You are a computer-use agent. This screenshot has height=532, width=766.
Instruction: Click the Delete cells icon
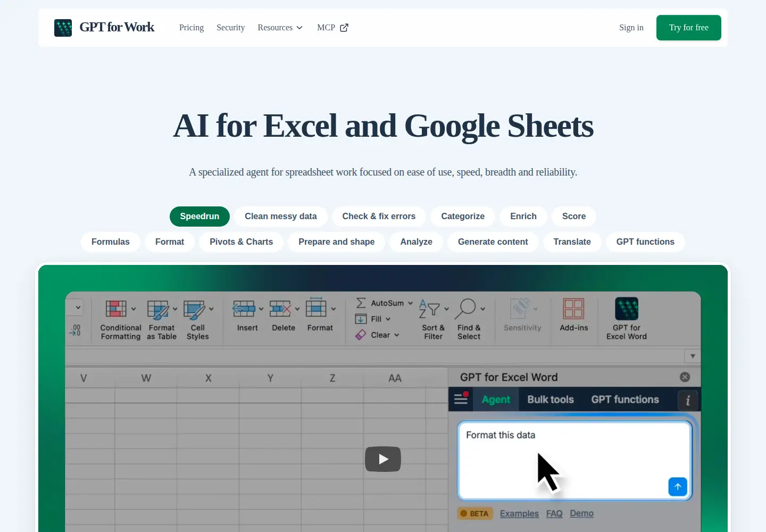coord(280,309)
